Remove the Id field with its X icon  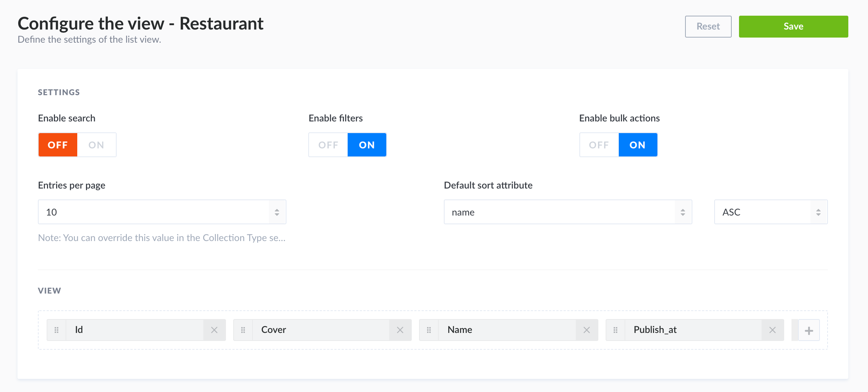214,330
